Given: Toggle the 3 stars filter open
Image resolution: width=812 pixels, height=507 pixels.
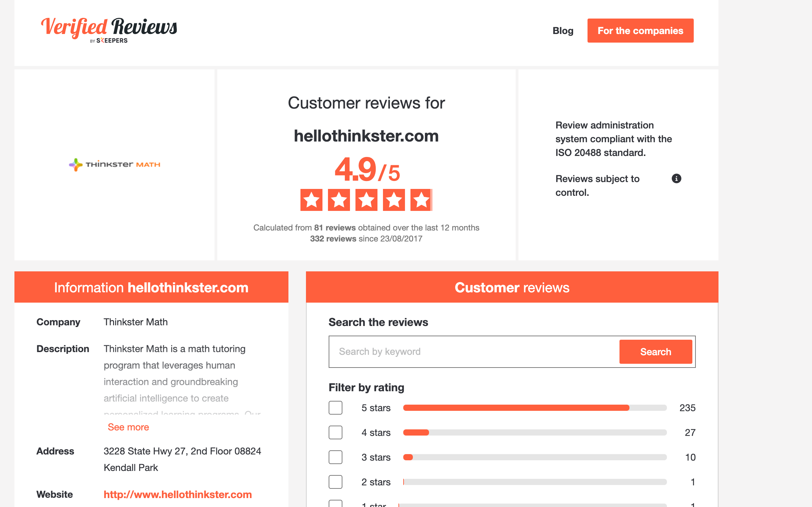Looking at the screenshot, I should pyautogui.click(x=335, y=457).
